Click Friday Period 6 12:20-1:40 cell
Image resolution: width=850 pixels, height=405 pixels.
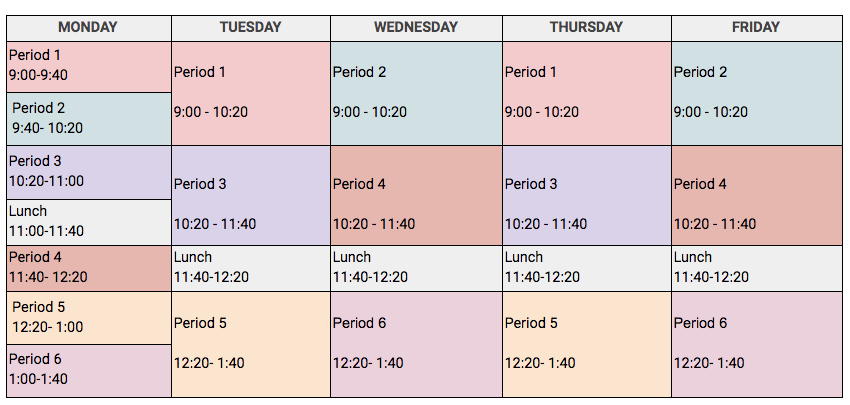pyautogui.click(x=755, y=343)
